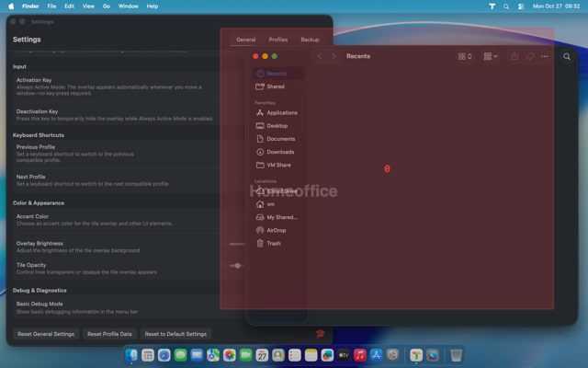Click the Basic Debug Mode row

click(129, 307)
